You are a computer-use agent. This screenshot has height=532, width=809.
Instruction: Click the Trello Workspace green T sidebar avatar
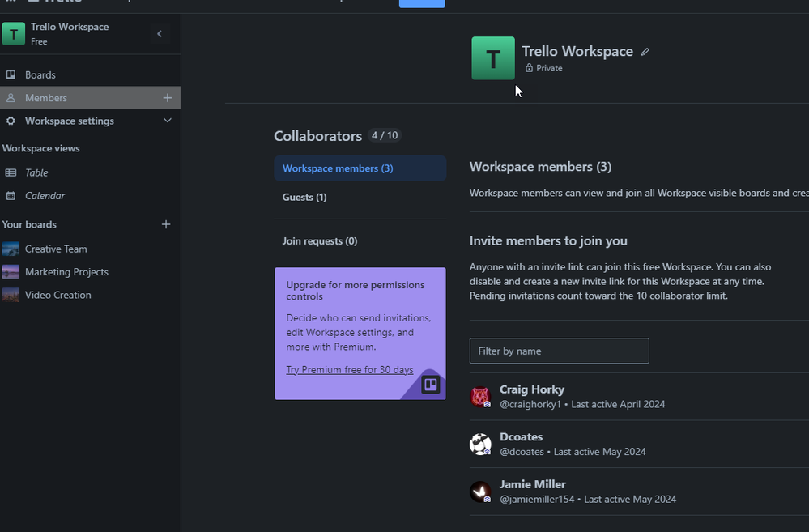(14, 34)
